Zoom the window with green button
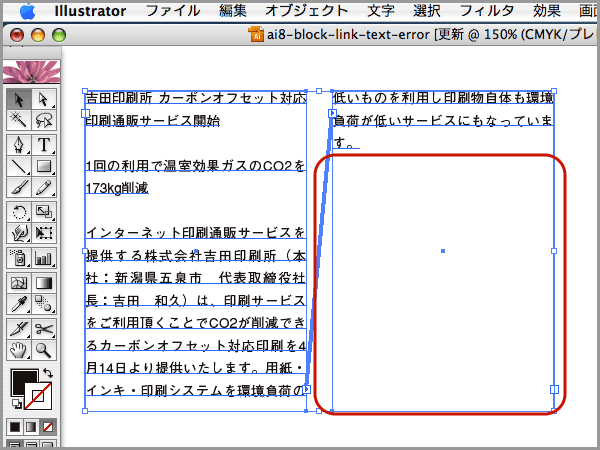This screenshot has height=450, width=600. pyautogui.click(x=59, y=35)
